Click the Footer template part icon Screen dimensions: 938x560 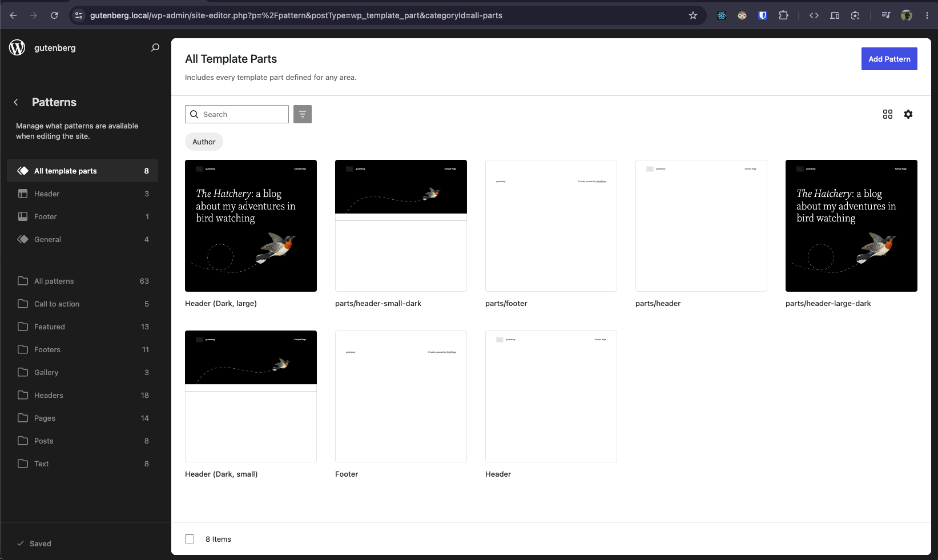pos(23,216)
